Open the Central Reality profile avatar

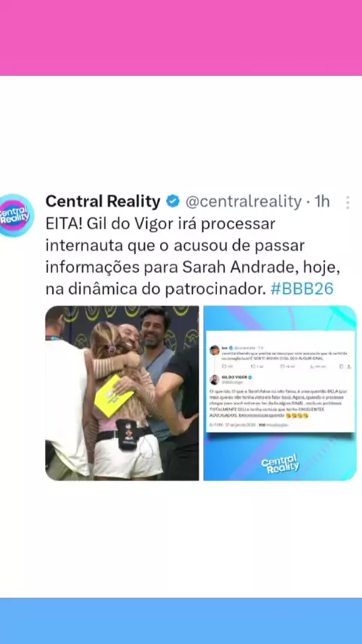click(x=17, y=215)
